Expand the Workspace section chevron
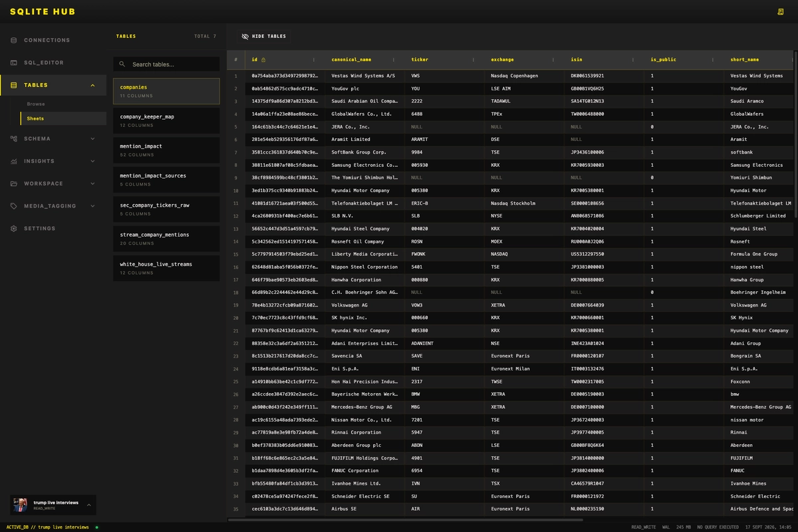The height and width of the screenshot is (532, 798). point(92,184)
